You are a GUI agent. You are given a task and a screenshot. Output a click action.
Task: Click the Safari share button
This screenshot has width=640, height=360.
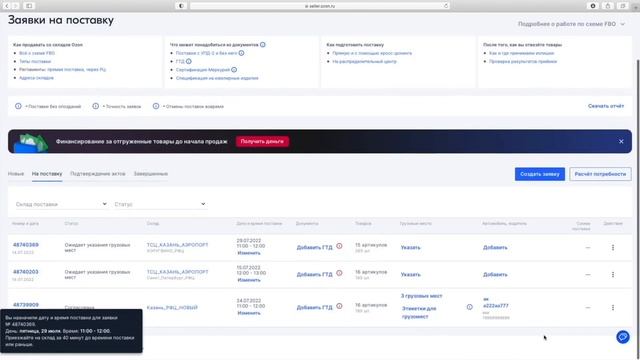click(608, 6)
